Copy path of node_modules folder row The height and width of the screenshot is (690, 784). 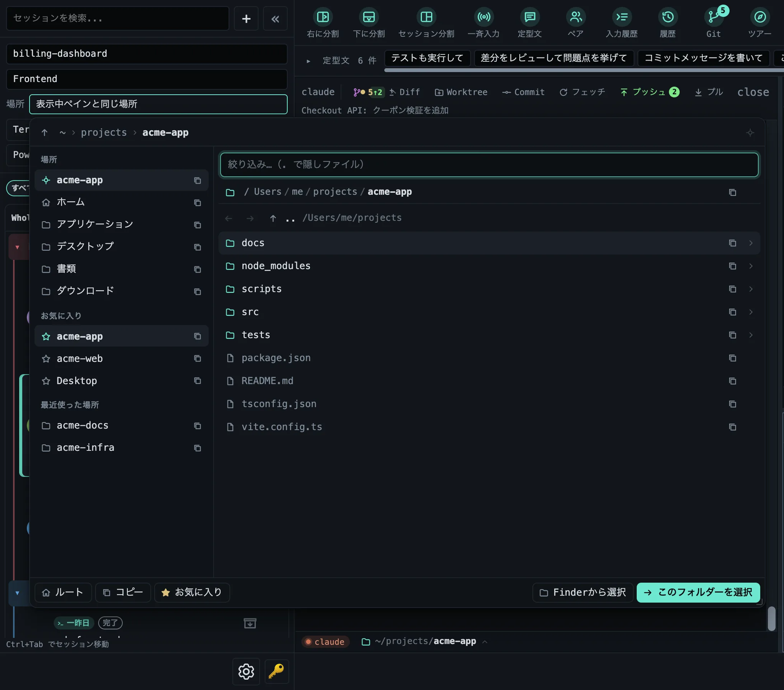tap(732, 266)
